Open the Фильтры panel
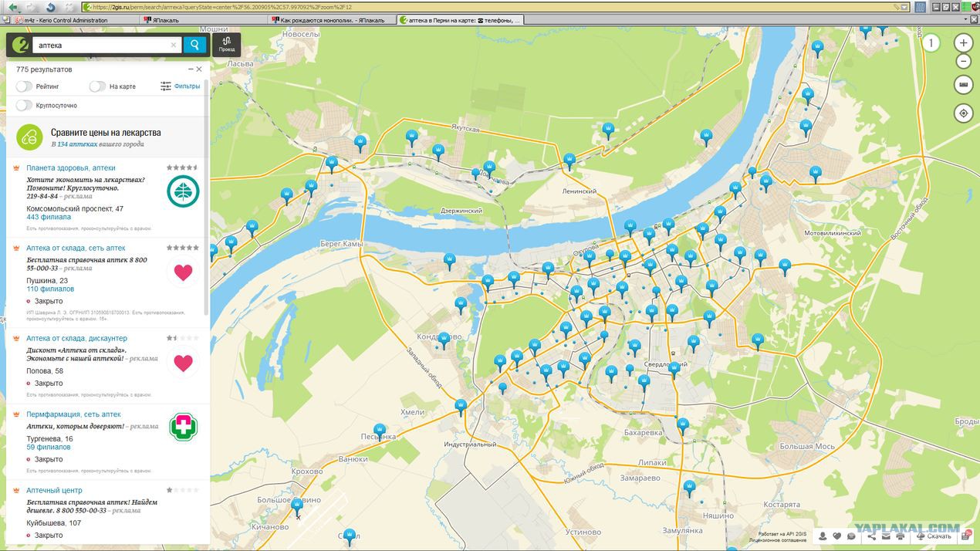 point(180,86)
